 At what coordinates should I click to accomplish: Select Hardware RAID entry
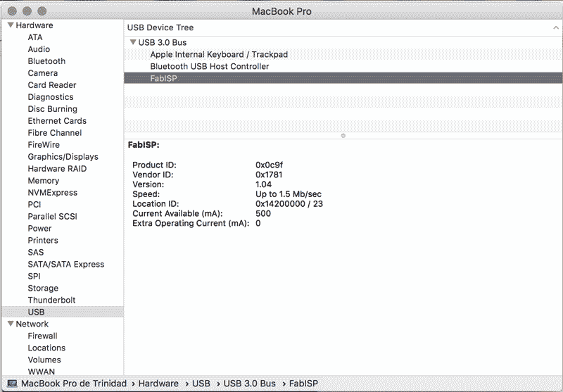(x=57, y=169)
